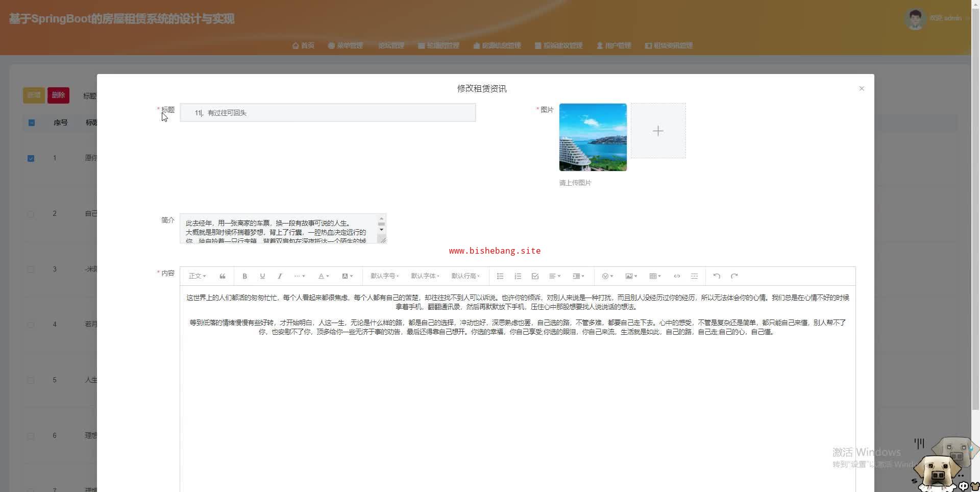
Task: Check the checkbox for row 6
Action: (x=31, y=436)
